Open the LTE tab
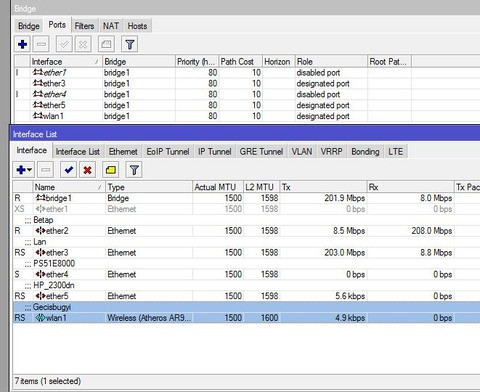Screen dimensions: 480x392 point(395,152)
